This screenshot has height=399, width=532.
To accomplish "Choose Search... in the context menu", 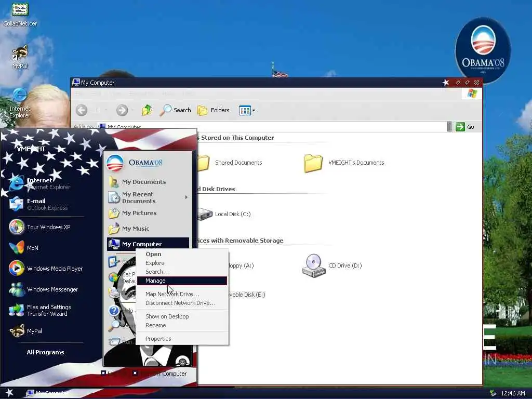I will tap(182, 272).
